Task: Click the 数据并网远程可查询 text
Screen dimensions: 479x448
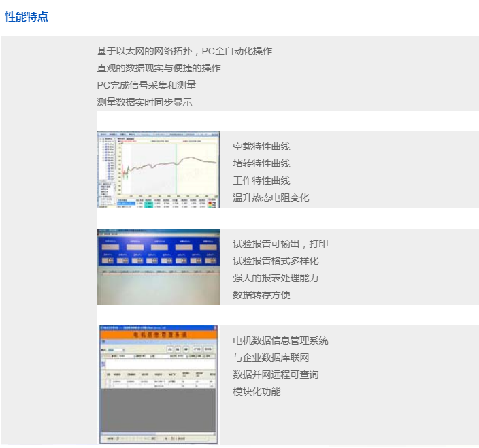Action: pyautogui.click(x=276, y=374)
